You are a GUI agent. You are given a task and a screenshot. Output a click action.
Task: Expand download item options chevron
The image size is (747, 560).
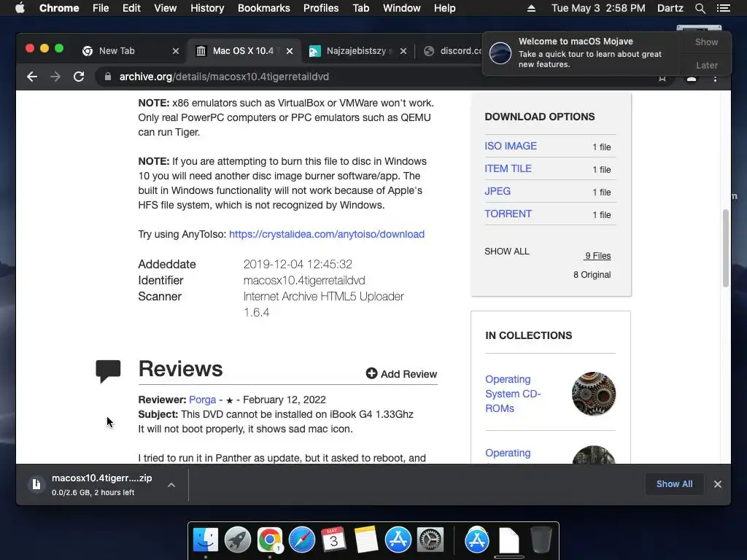(x=171, y=485)
